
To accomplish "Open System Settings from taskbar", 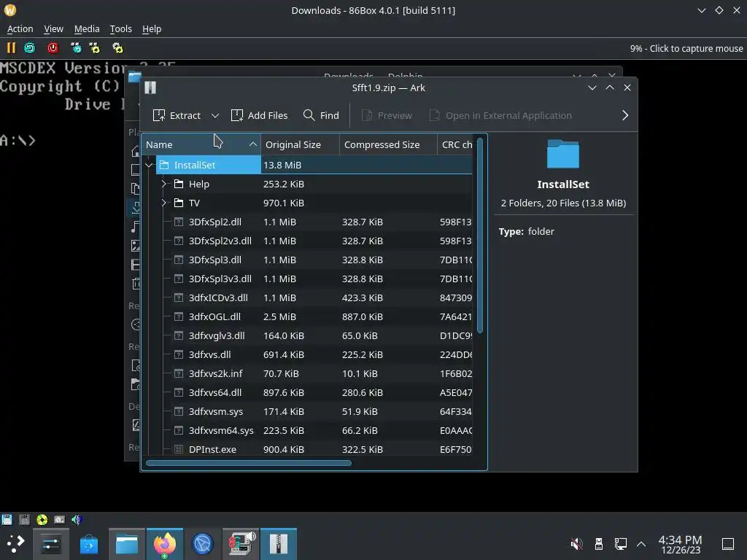I will pos(51,544).
